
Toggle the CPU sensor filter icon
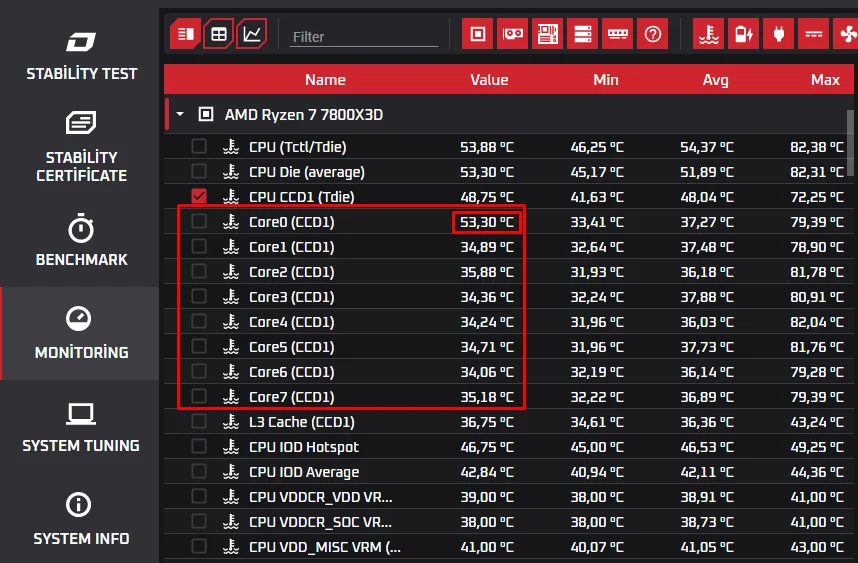pos(477,34)
